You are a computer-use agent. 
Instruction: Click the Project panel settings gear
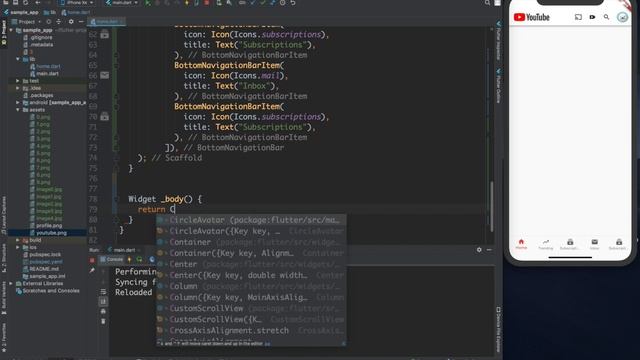[71, 22]
